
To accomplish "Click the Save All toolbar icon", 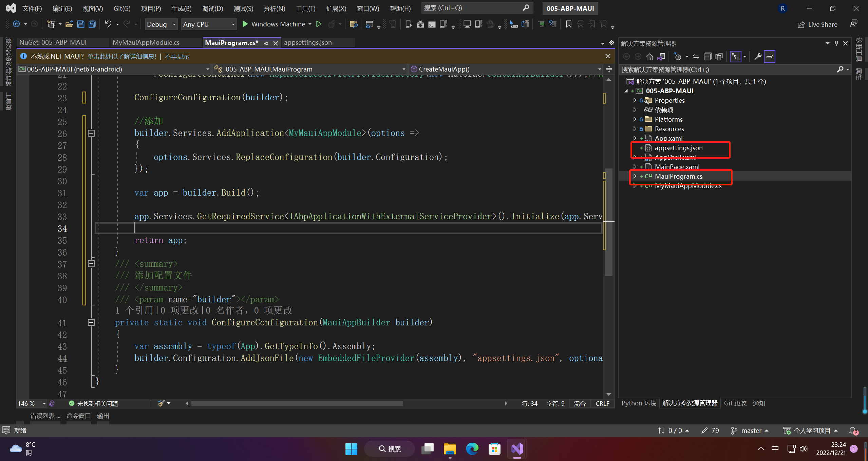I will [92, 24].
